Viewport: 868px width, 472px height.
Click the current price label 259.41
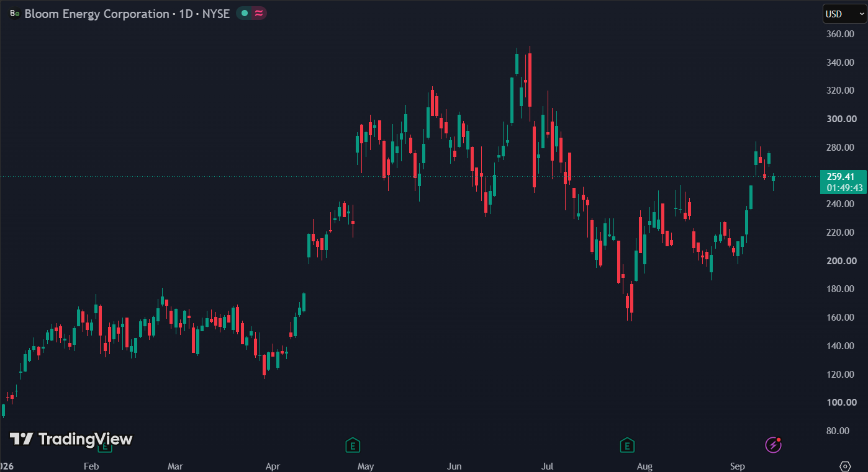840,177
